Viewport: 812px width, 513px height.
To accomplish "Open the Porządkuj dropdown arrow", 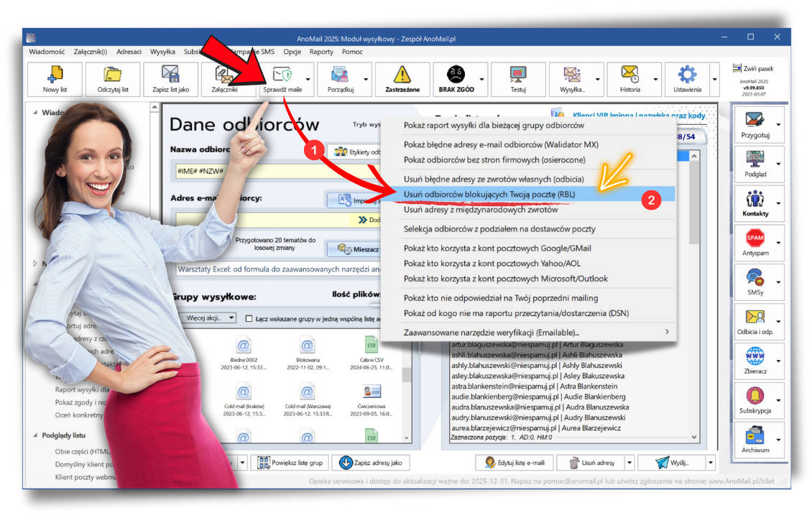I will click(366, 79).
